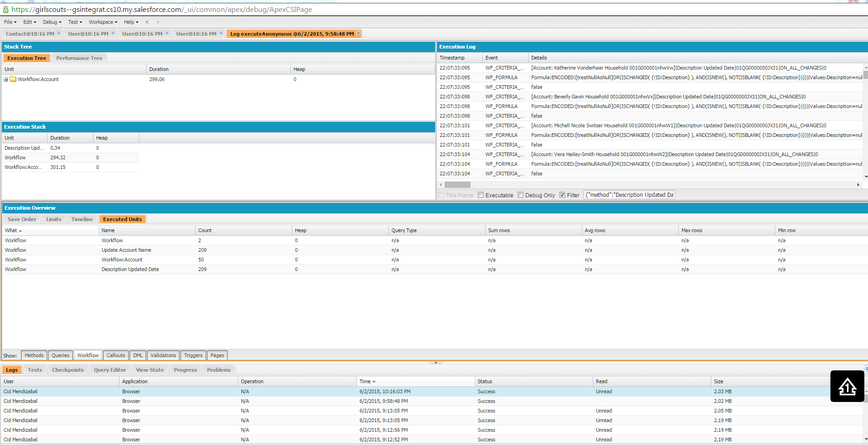This screenshot has height=445, width=868.
Task: Close the Log executeAnonymous tab
Action: 358,33
